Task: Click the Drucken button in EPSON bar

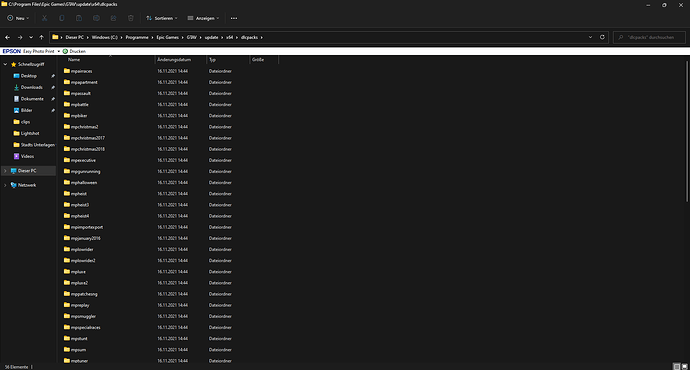Action: (74, 51)
